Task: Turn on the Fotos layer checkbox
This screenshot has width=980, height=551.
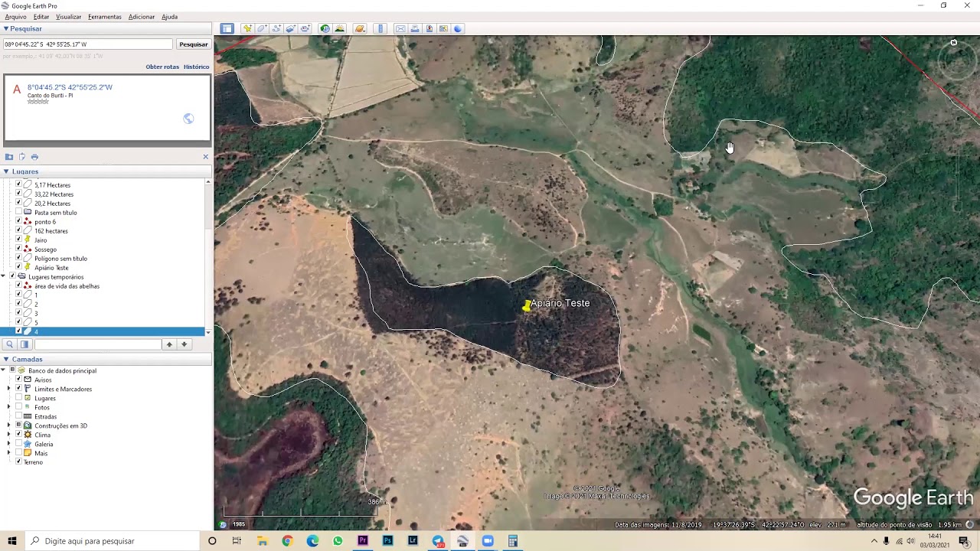Action: (19, 407)
